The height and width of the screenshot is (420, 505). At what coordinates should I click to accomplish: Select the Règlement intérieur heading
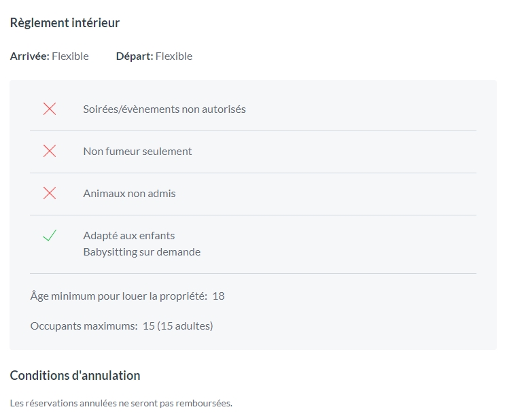click(65, 23)
